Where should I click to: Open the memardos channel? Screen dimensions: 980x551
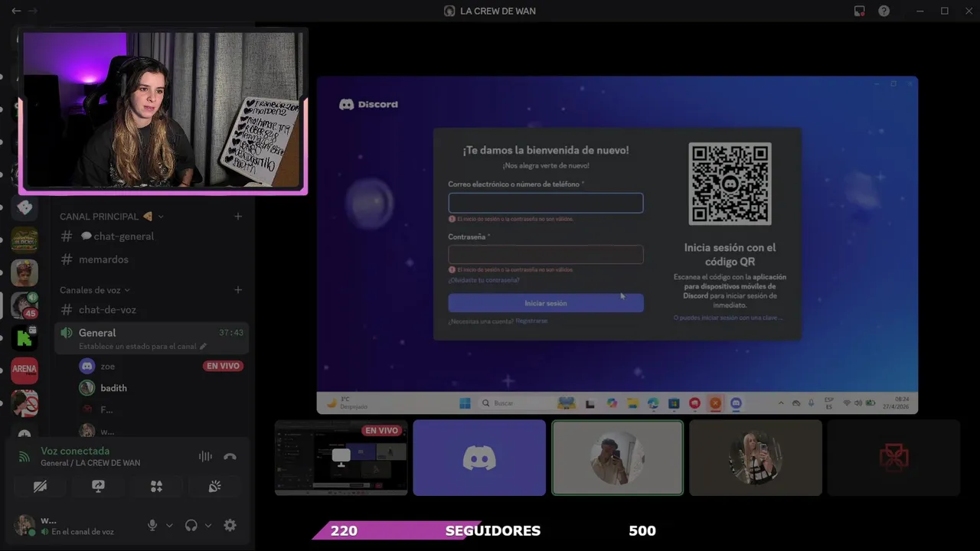[152, 259]
